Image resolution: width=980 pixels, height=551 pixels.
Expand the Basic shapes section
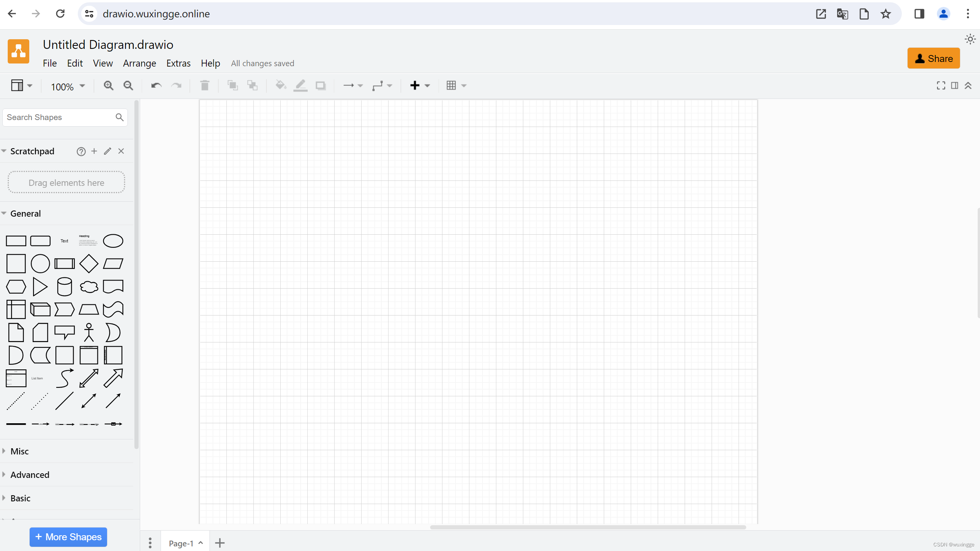click(x=20, y=498)
